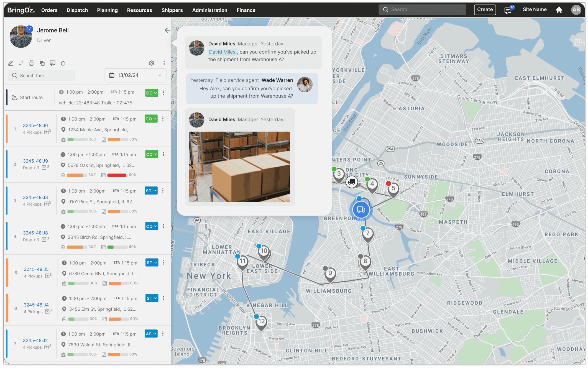Open the kebab menu for order 3245-48IJ9

point(163,154)
